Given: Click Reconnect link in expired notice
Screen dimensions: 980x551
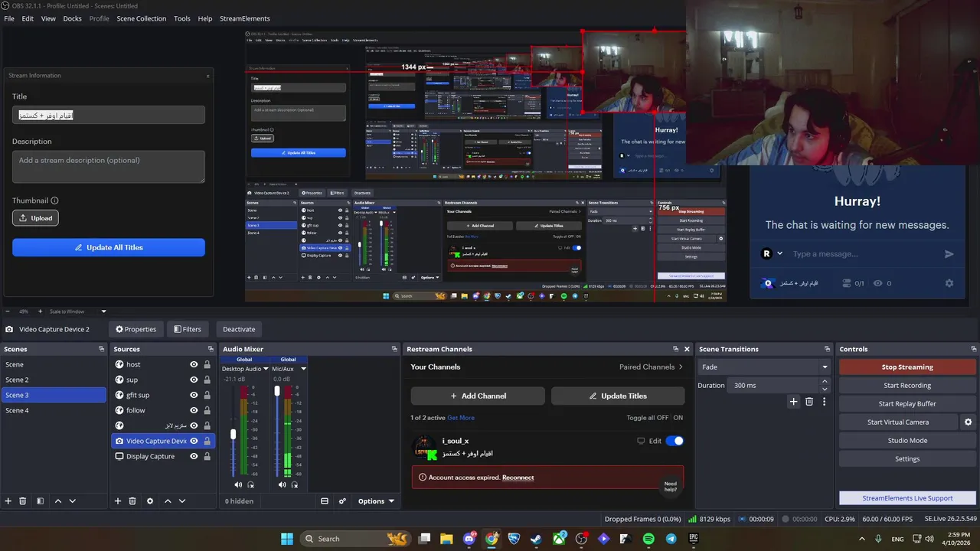Looking at the screenshot, I should tap(518, 478).
